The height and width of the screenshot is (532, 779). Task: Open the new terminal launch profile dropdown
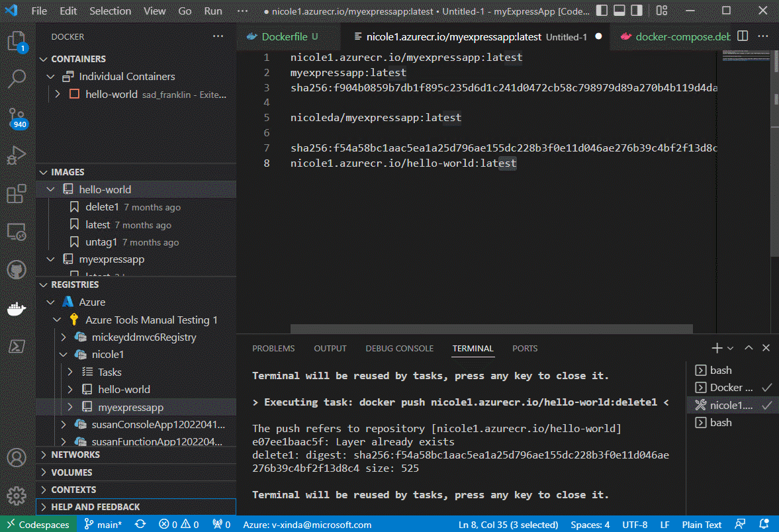pyautogui.click(x=730, y=348)
